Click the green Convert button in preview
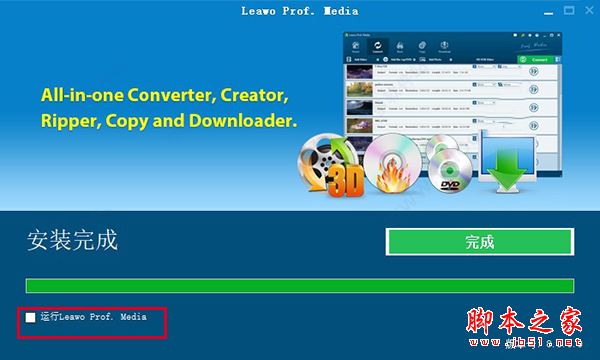This screenshot has width=600, height=360. coord(536,60)
